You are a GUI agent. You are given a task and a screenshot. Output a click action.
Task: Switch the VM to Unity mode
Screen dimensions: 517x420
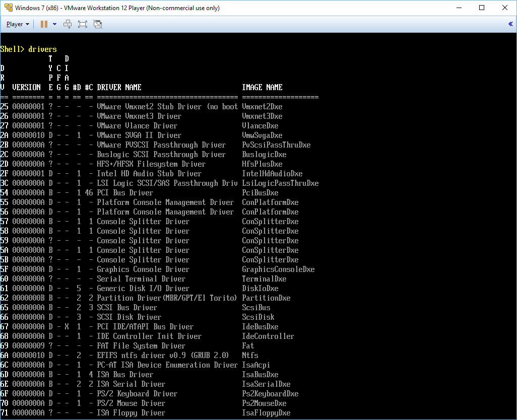coord(98,24)
